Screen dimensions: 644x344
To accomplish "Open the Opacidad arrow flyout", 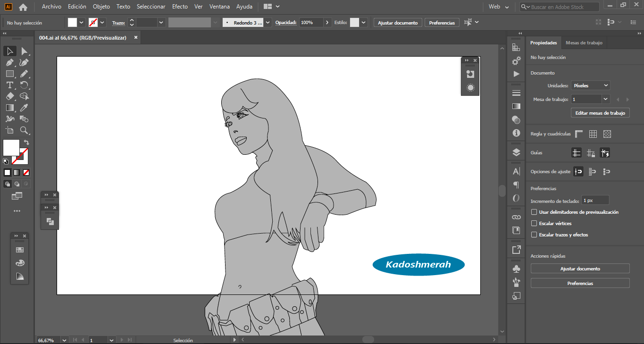I will pyautogui.click(x=327, y=23).
